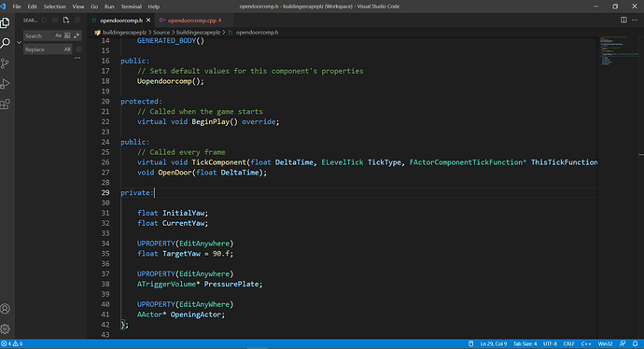644x349 pixels.
Task: Toggle Preserve Case in Replace field
Action: pyautogui.click(x=67, y=49)
